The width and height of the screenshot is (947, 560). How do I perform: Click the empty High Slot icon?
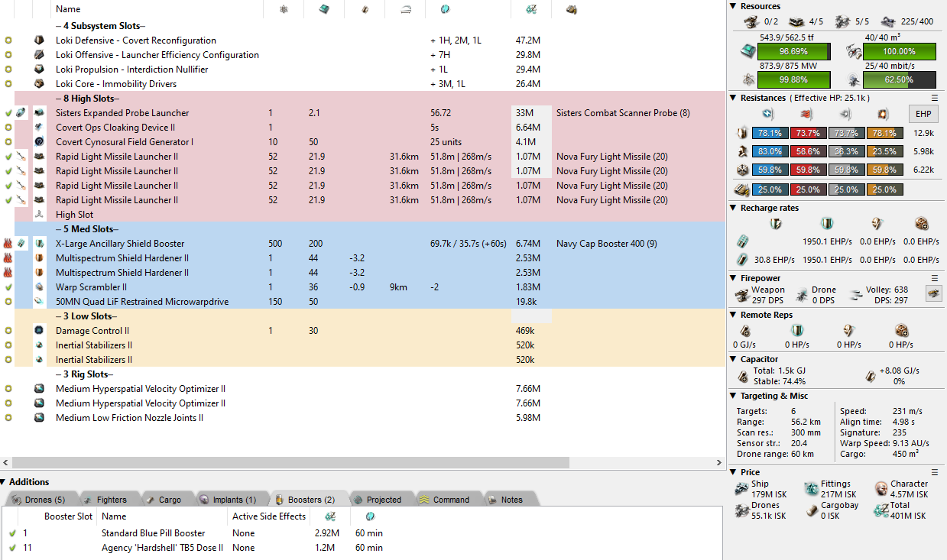pyautogui.click(x=39, y=215)
